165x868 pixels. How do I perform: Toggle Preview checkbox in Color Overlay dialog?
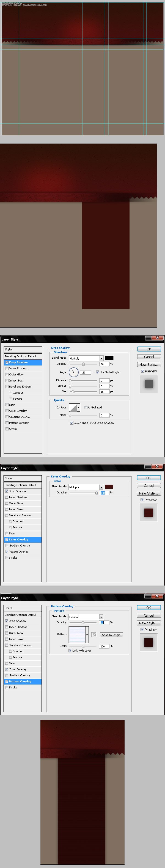click(x=142, y=500)
